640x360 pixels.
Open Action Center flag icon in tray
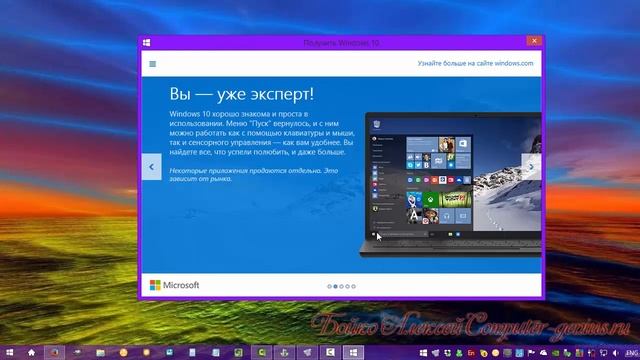pyautogui.click(x=531, y=353)
